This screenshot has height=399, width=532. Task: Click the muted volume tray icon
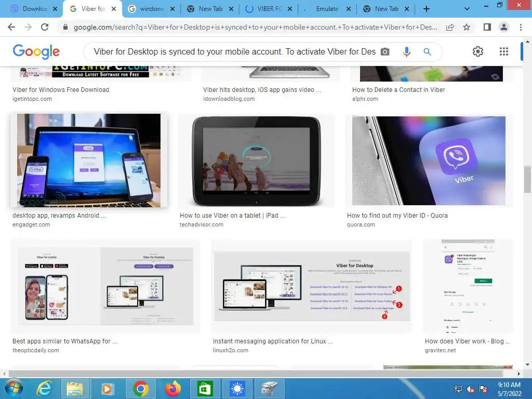[470, 389]
